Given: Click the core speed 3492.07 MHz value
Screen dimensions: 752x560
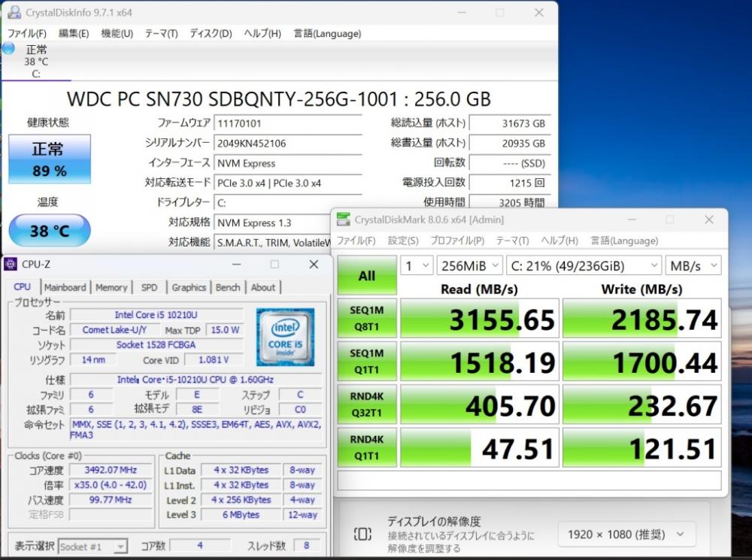Looking at the screenshot, I should (111, 470).
